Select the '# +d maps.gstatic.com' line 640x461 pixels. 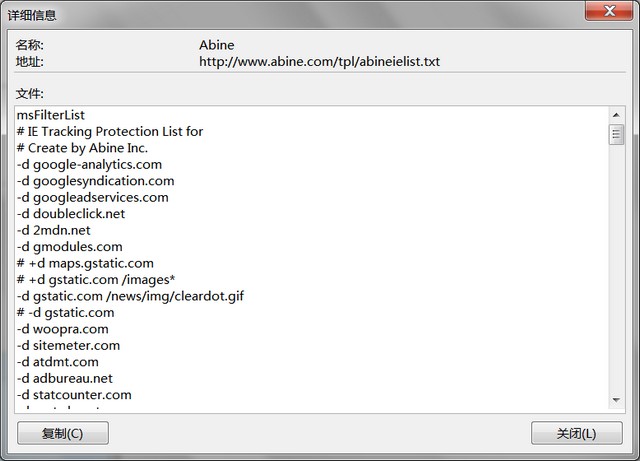coord(85,263)
